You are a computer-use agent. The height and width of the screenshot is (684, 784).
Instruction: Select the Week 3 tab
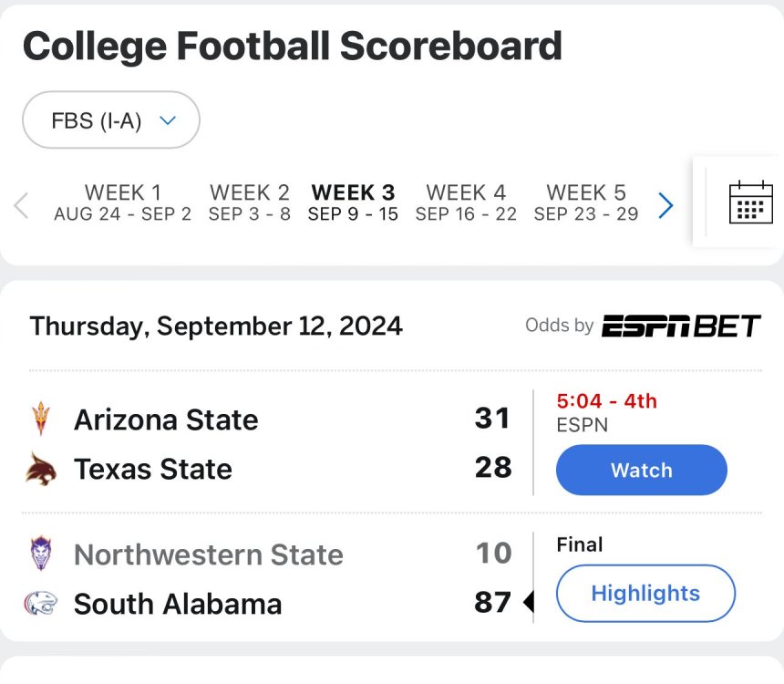coord(353,202)
